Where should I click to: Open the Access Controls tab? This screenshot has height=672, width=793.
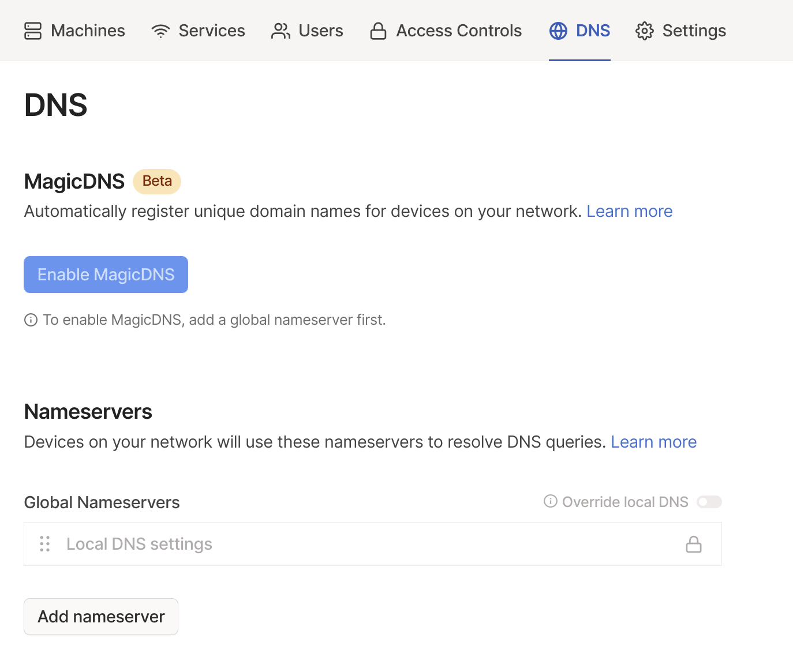(446, 31)
